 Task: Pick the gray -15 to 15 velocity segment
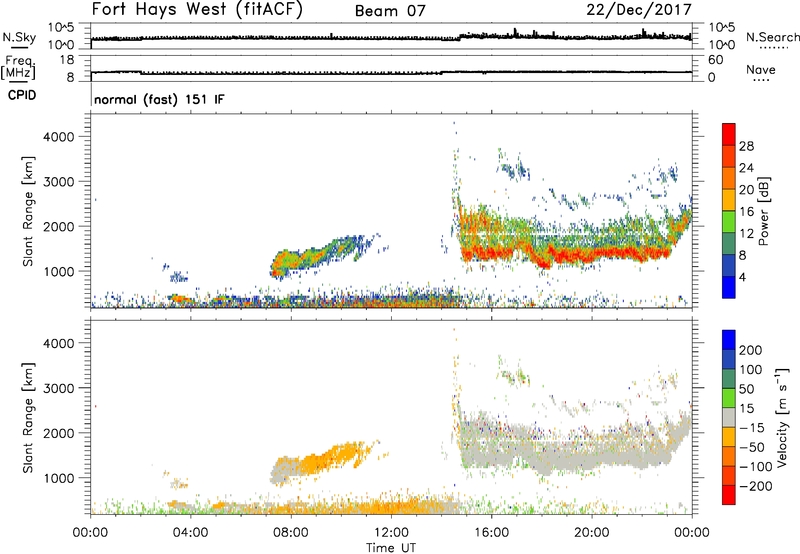tap(729, 418)
